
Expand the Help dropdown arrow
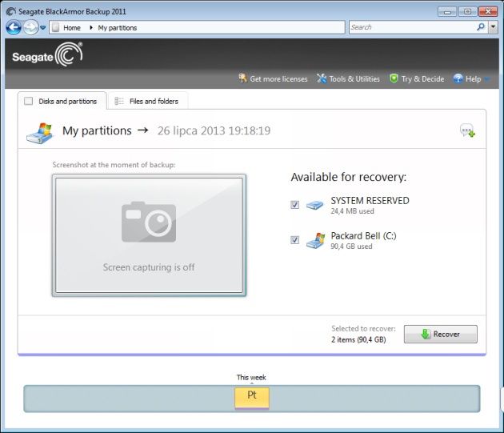coord(487,78)
